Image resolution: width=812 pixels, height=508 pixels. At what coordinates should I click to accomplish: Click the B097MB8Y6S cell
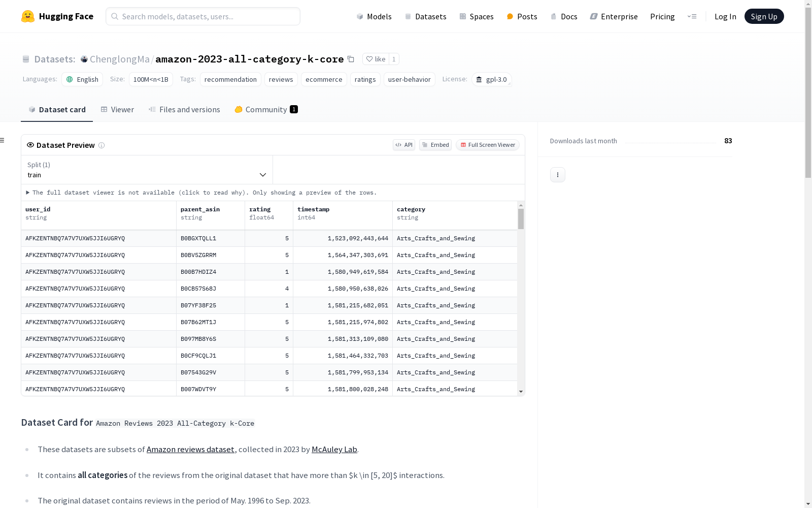pos(211,339)
